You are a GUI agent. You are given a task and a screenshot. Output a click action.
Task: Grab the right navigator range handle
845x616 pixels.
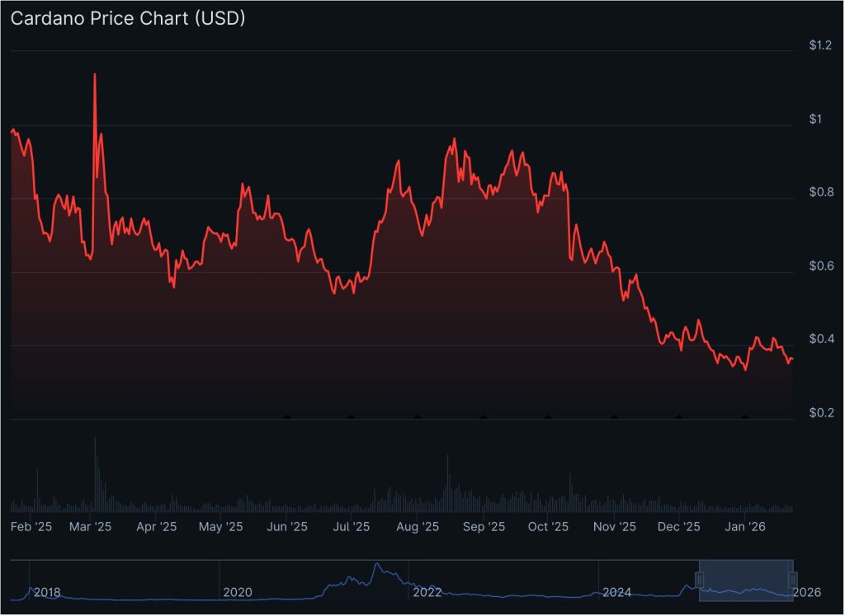tap(793, 580)
